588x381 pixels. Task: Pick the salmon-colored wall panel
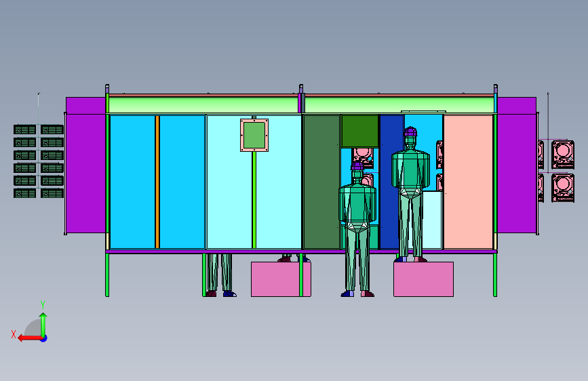(469, 182)
